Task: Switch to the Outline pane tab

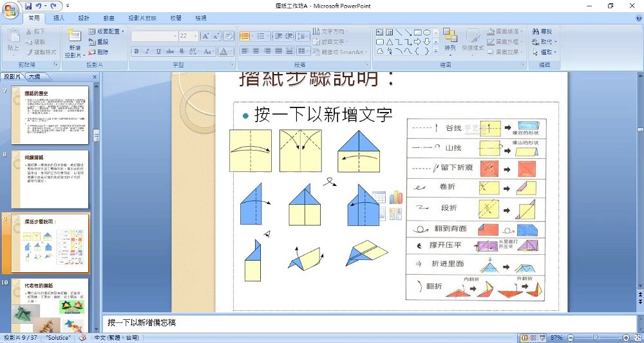Action: 35,77
